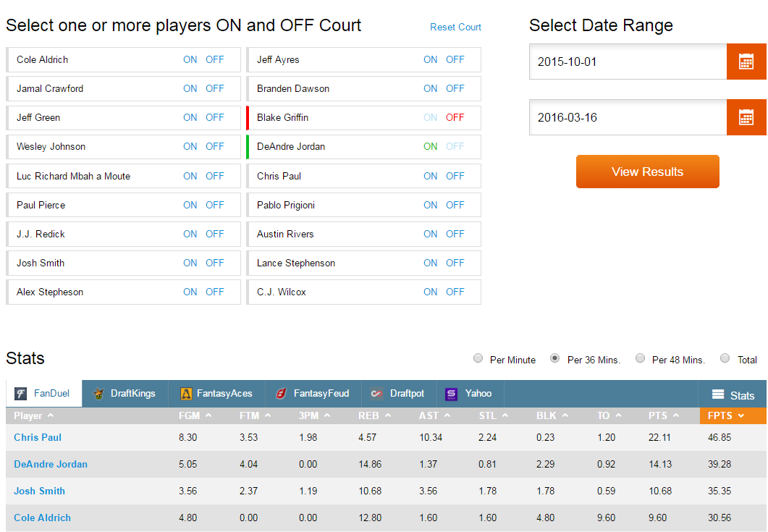Click the FanDuel logo icon
This screenshot has width=768, height=532.
point(20,393)
